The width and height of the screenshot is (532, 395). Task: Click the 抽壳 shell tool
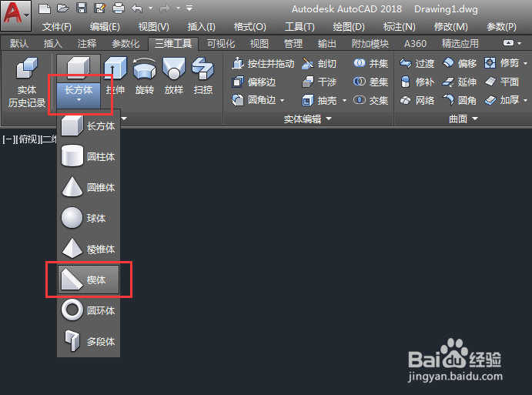pos(319,100)
